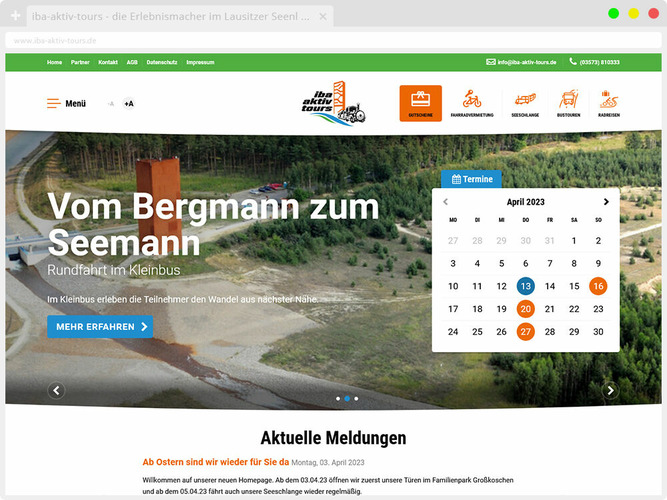Click the email envelope icon in green bar
This screenshot has height=500, width=667.
(x=490, y=62)
